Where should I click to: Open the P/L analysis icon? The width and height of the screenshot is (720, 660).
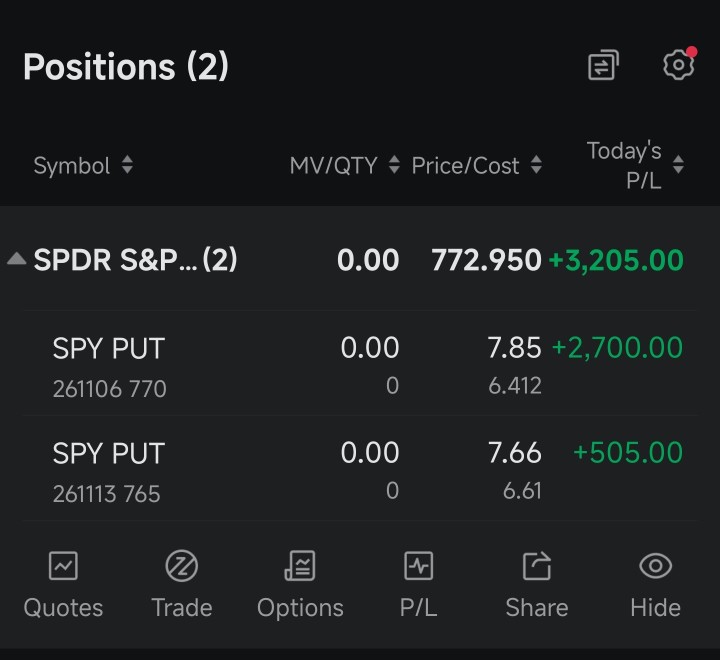[x=418, y=566]
